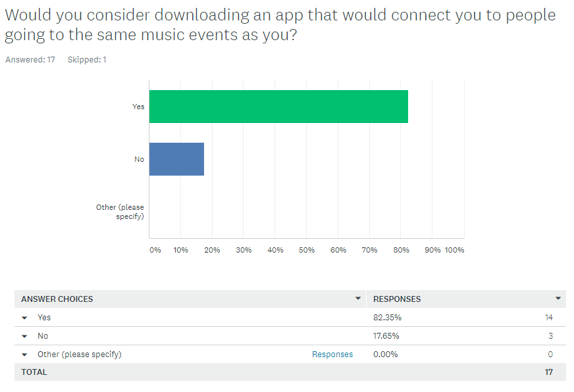574x392 pixels.
Task: Expand the No answer row arrow
Action: 25,336
